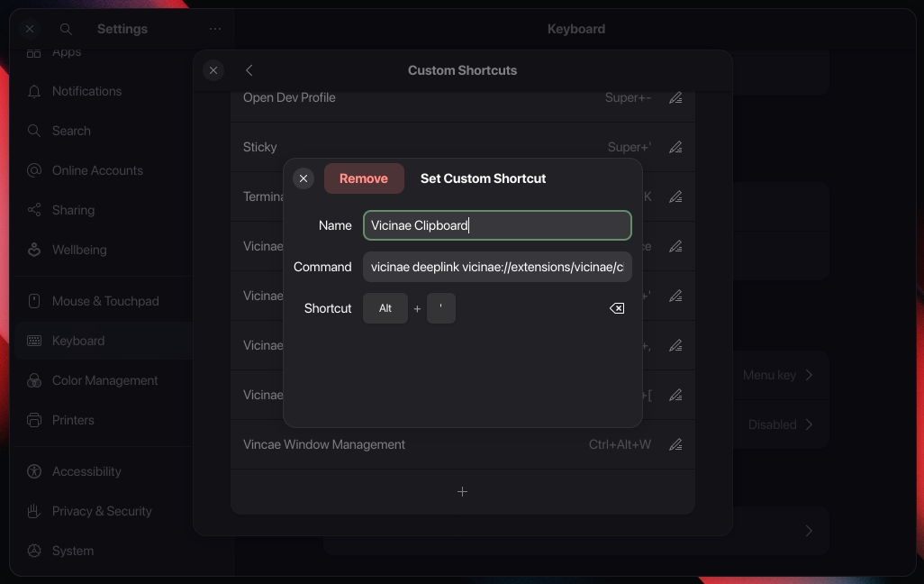This screenshot has height=584, width=924.
Task: Click the Mouse & Touchpad sidebar icon
Action: point(33,300)
